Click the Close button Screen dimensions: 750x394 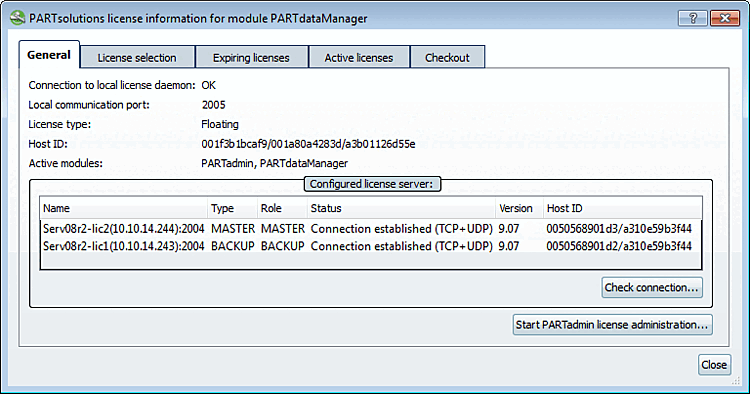point(714,365)
